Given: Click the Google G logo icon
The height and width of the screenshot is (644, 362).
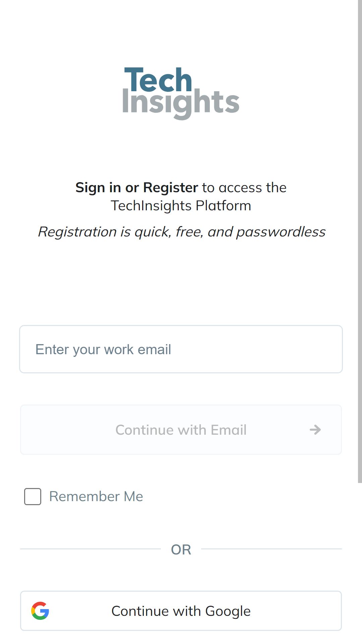Looking at the screenshot, I should pos(40,611).
